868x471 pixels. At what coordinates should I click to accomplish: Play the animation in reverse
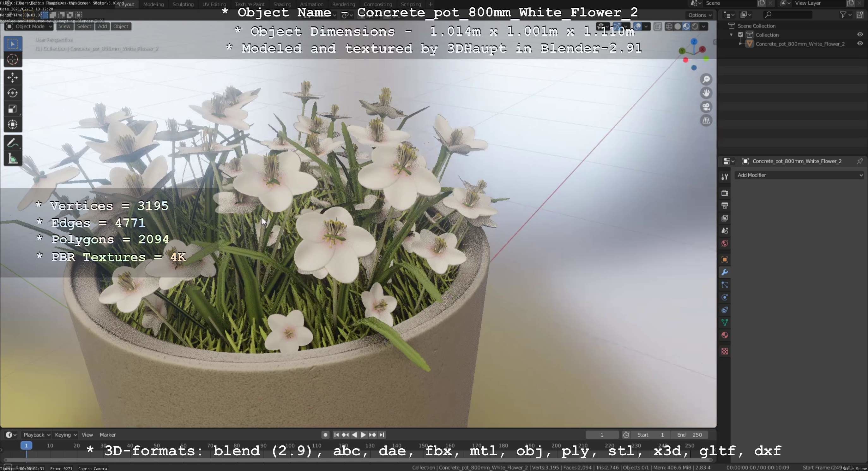click(x=354, y=435)
